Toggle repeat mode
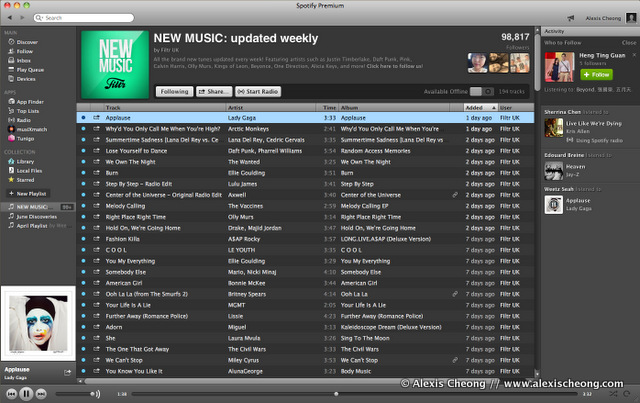 pyautogui.click(x=627, y=394)
